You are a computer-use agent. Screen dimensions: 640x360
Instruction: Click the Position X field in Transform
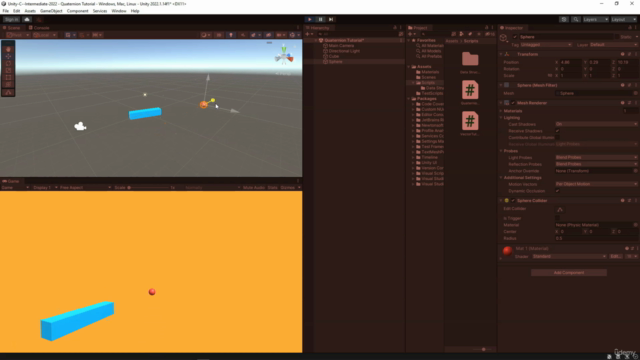(570, 62)
